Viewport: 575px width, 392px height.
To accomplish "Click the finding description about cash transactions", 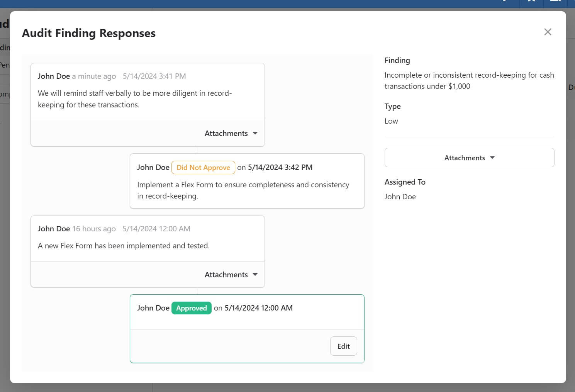I will 469,80.
